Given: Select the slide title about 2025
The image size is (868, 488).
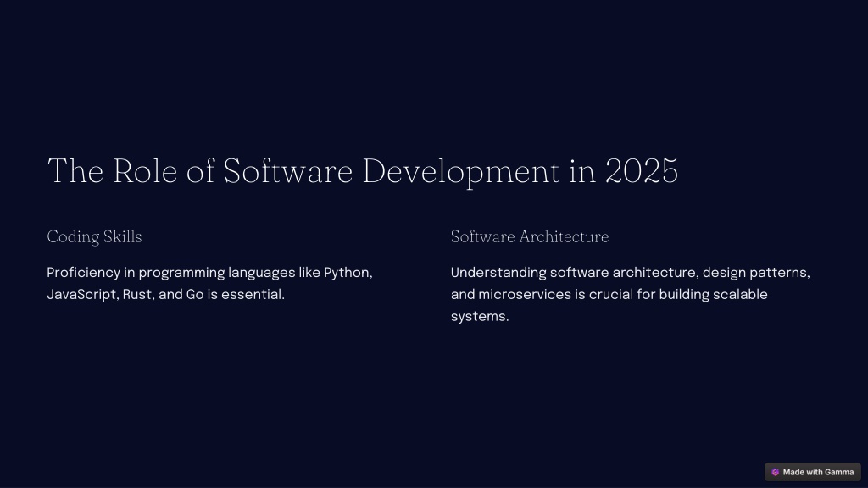Looking at the screenshot, I should [363, 171].
